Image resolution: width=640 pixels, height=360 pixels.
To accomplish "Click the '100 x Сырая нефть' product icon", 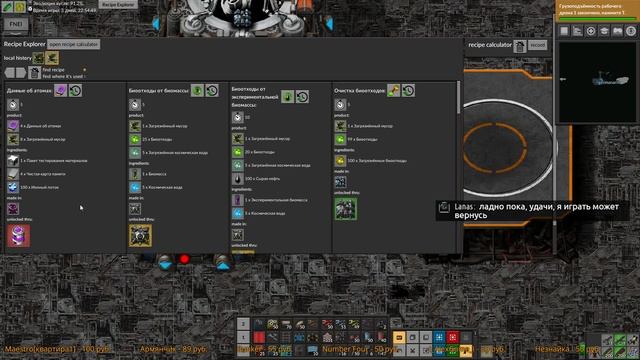I will pos(238,178).
